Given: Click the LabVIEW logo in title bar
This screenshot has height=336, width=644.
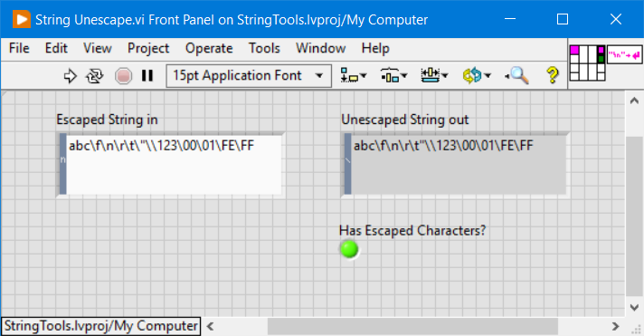Looking at the screenshot, I should point(22,19).
